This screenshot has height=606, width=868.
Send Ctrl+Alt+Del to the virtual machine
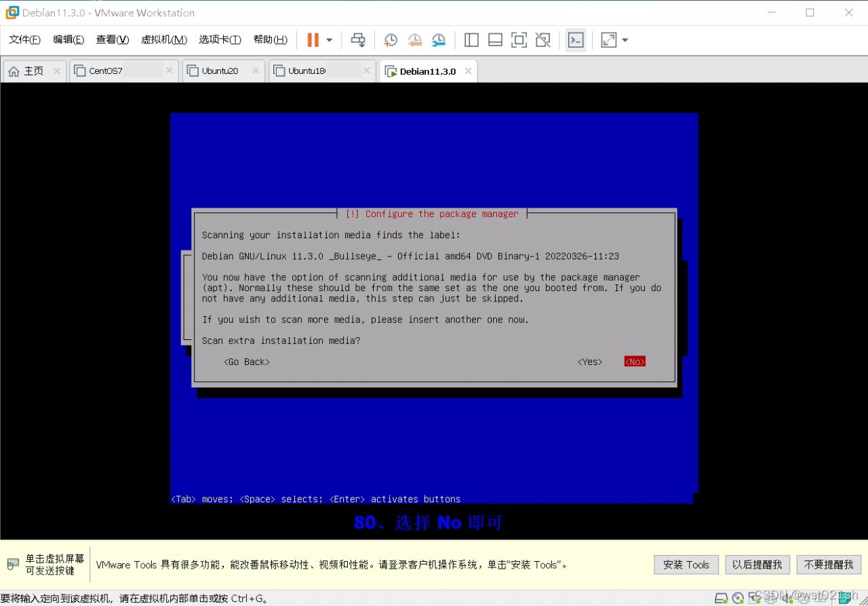pos(358,40)
